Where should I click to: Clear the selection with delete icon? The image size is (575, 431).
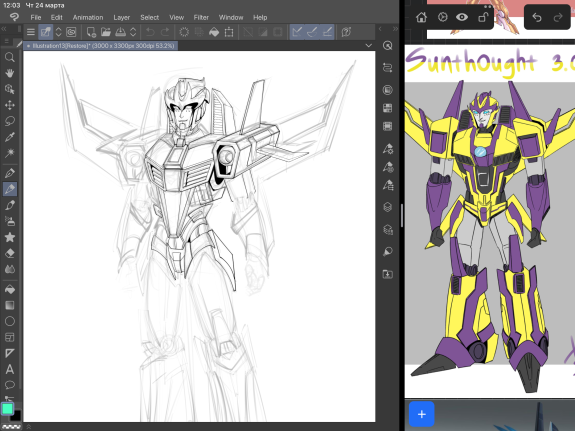coord(184,32)
